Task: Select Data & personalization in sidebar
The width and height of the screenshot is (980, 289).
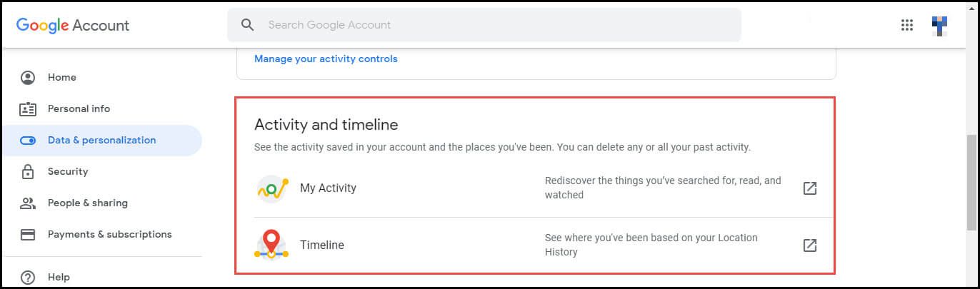Action: [x=101, y=140]
